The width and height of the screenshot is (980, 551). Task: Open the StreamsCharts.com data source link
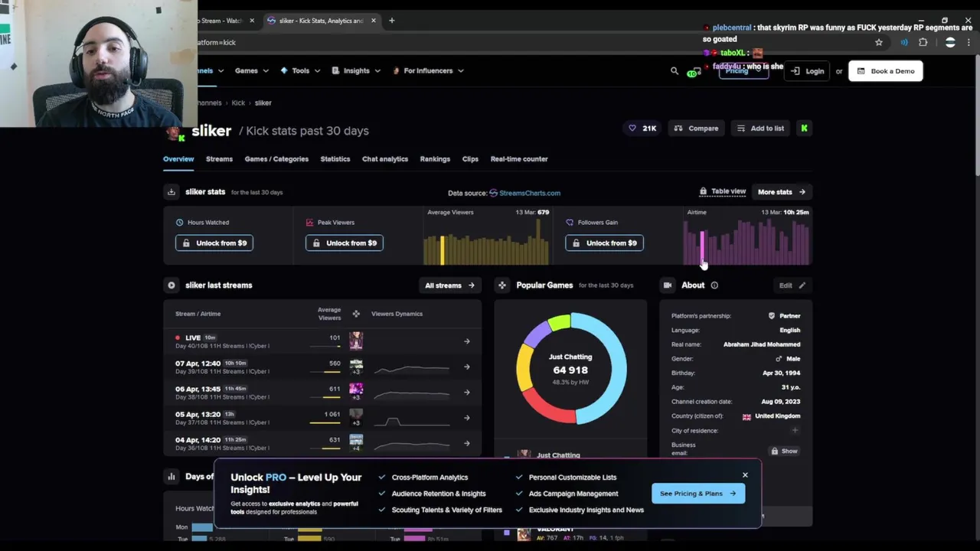point(524,193)
